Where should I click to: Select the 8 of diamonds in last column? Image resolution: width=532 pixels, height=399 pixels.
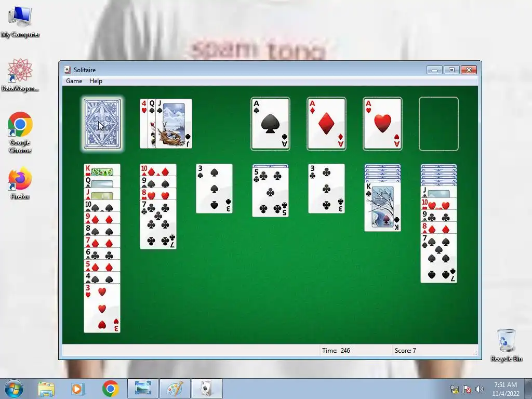(x=438, y=228)
